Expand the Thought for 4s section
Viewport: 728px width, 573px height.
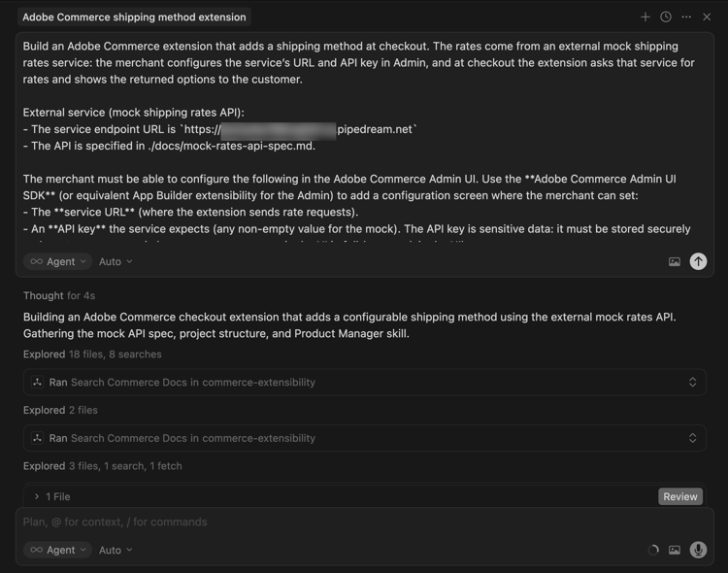(59, 295)
